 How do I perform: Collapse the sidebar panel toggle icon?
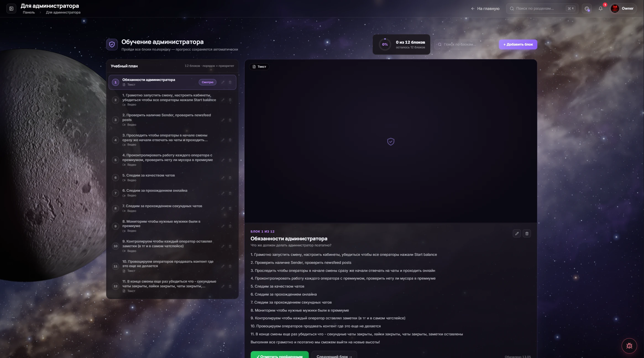tap(11, 9)
